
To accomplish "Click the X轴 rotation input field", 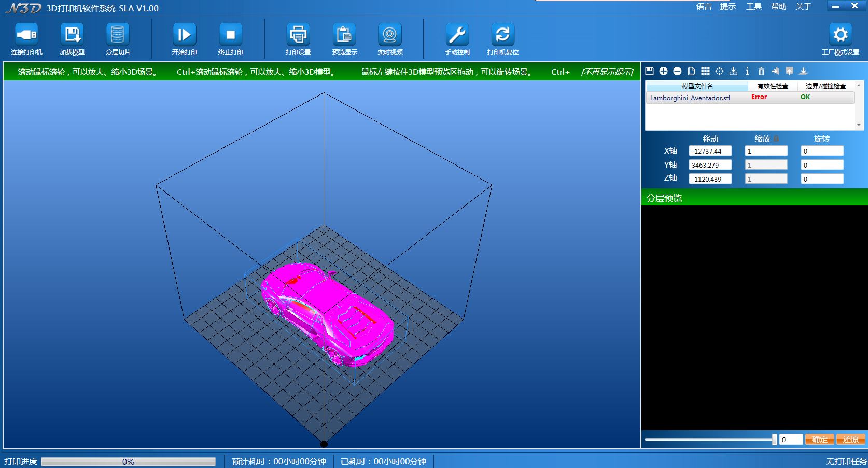I will pos(822,151).
